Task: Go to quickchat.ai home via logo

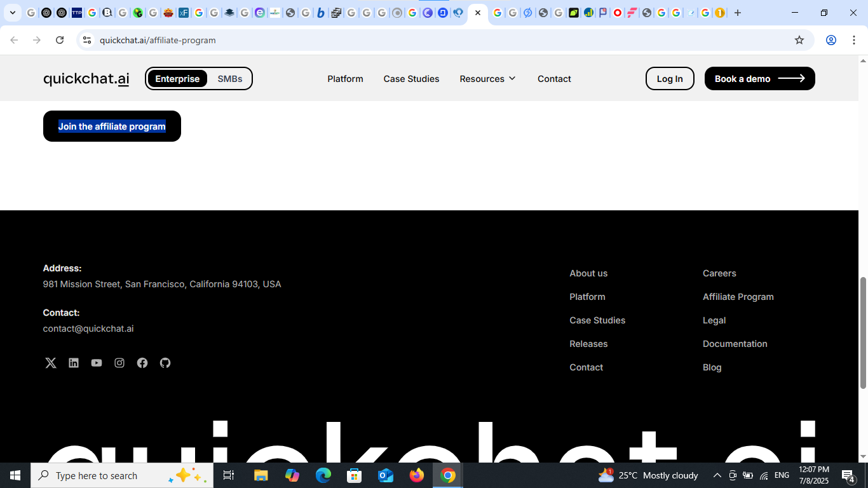Action: click(x=86, y=79)
